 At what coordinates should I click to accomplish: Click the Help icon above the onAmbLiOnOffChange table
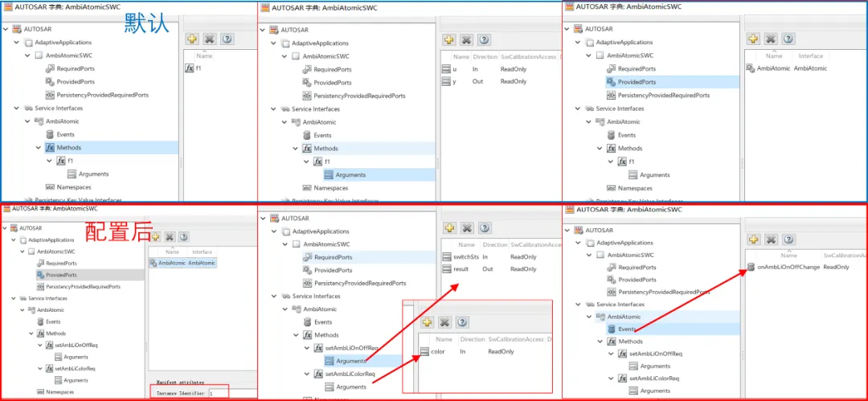pos(788,239)
